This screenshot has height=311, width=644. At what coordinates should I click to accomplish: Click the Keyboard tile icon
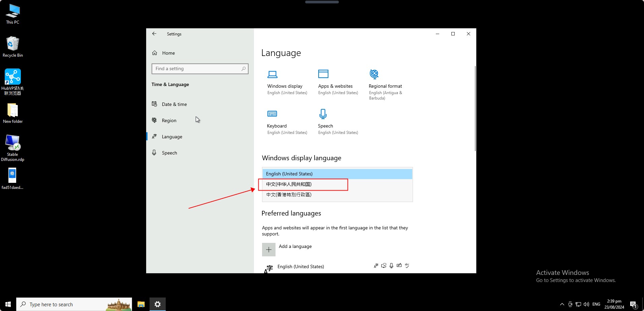click(272, 114)
